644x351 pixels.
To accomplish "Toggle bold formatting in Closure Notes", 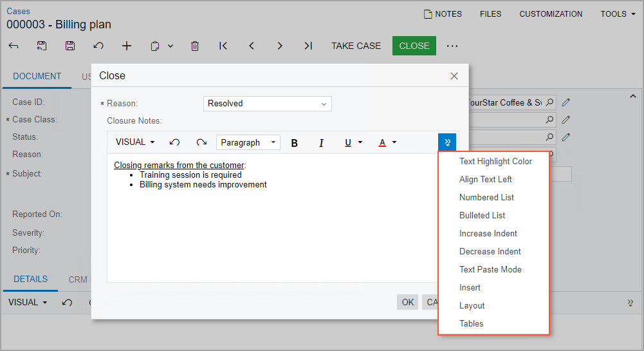I will pos(295,142).
